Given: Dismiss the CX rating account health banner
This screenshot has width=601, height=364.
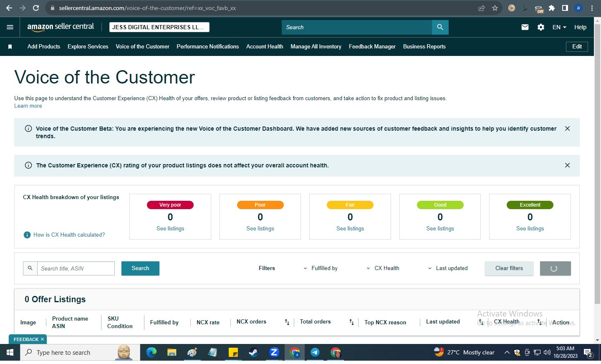Looking at the screenshot, I should pyautogui.click(x=567, y=165).
